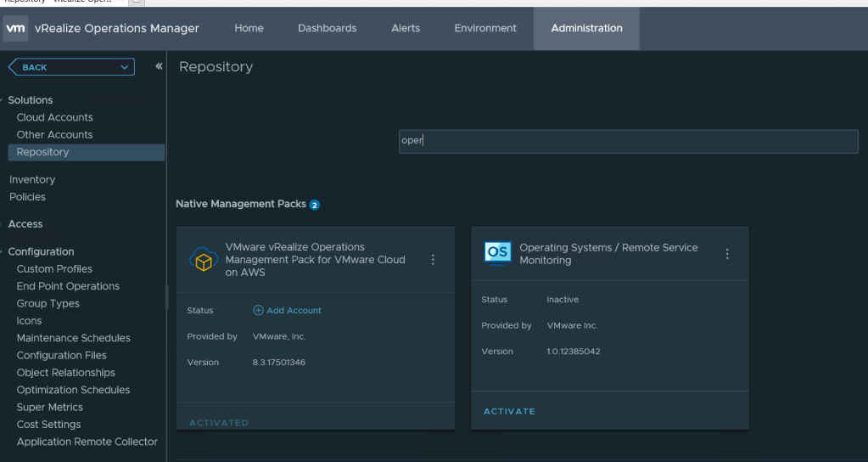Activate the Operating Systems monitoring pack
The image size is (868, 462).
[x=509, y=411]
